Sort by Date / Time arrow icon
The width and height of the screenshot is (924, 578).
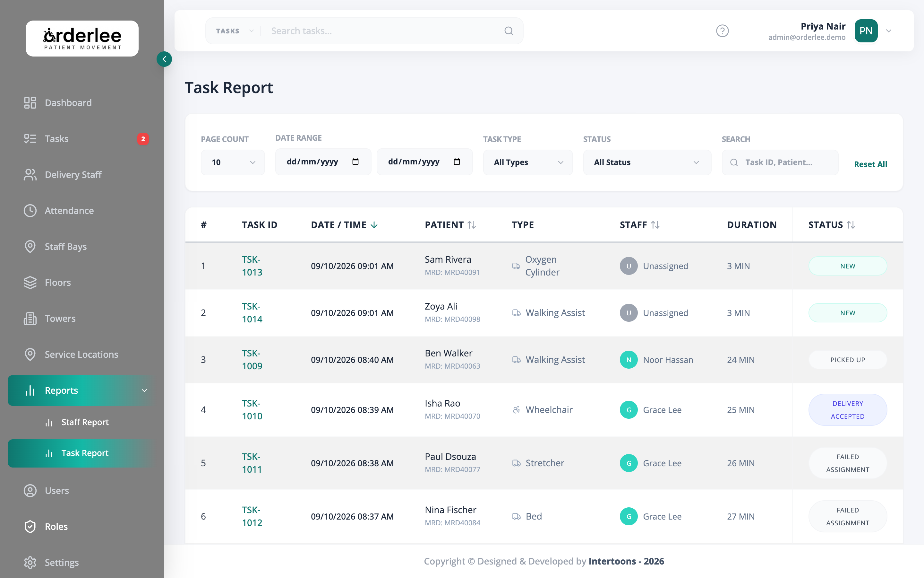(x=374, y=225)
